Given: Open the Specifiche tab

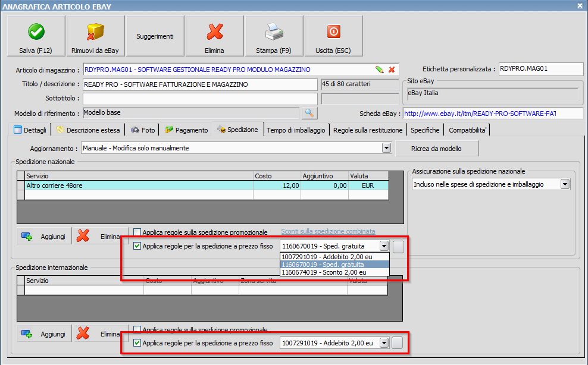Looking at the screenshot, I should [x=425, y=130].
